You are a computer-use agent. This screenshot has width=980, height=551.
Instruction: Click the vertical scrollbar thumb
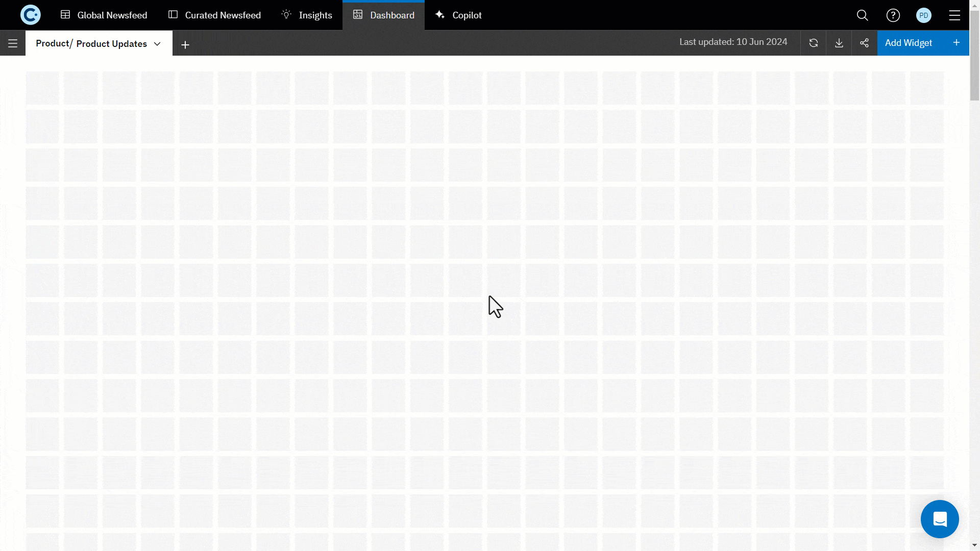[974, 56]
